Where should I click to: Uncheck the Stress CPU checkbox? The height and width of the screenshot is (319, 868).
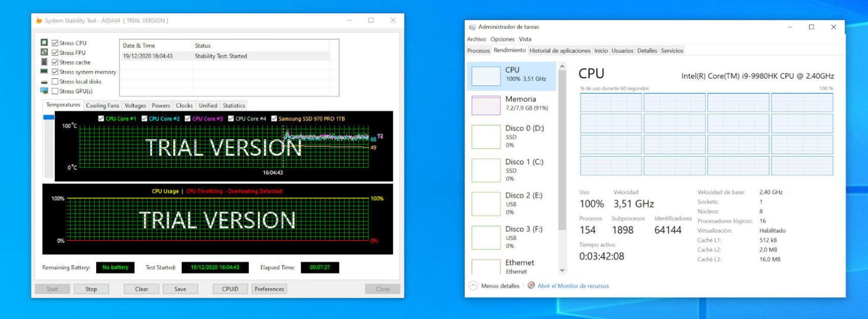[x=55, y=43]
